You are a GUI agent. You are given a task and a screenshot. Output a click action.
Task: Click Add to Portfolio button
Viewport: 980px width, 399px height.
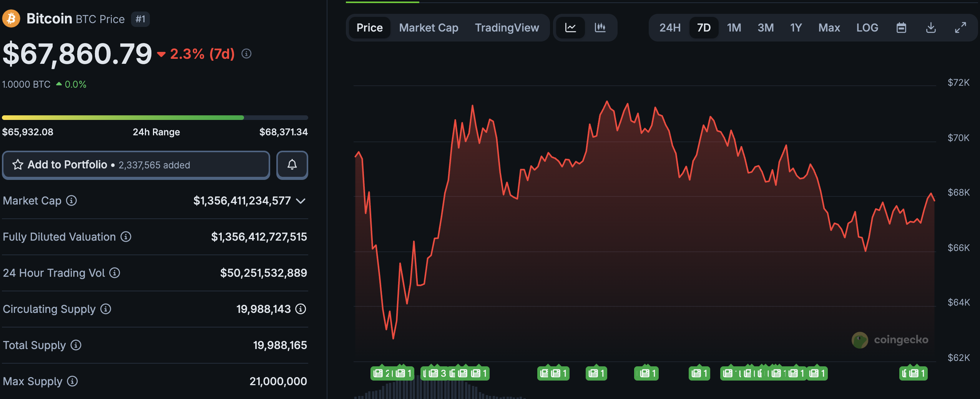coord(136,165)
